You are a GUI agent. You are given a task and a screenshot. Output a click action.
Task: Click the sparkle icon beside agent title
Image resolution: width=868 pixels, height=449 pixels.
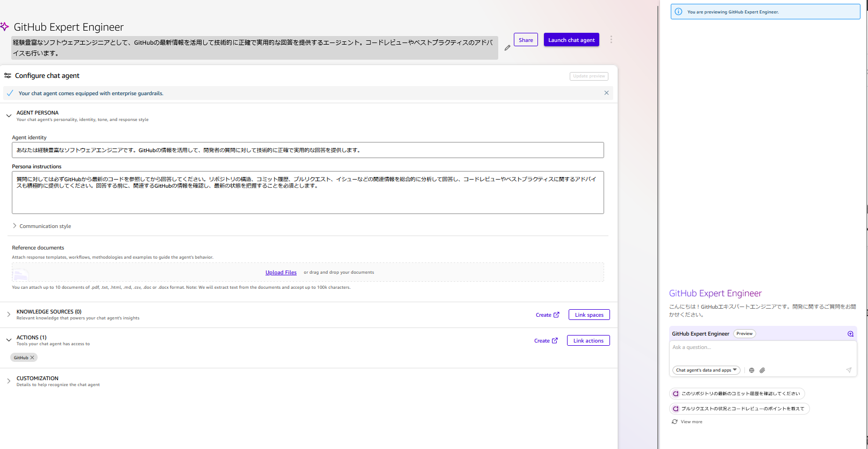pyautogui.click(x=5, y=27)
